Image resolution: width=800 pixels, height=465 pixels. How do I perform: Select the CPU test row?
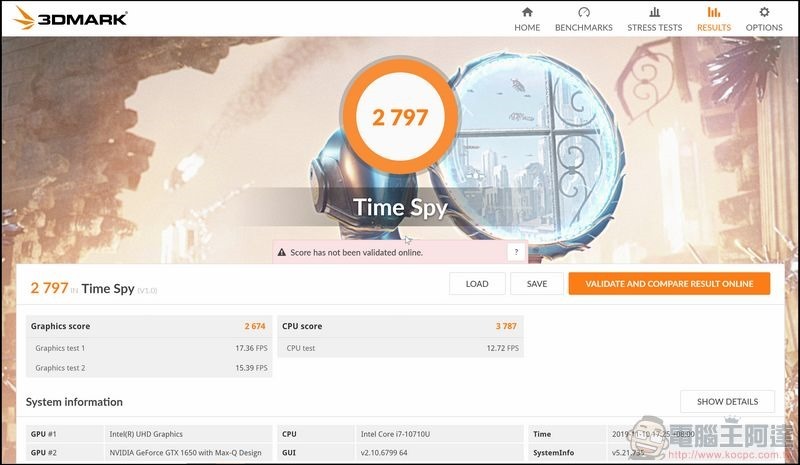click(x=401, y=348)
